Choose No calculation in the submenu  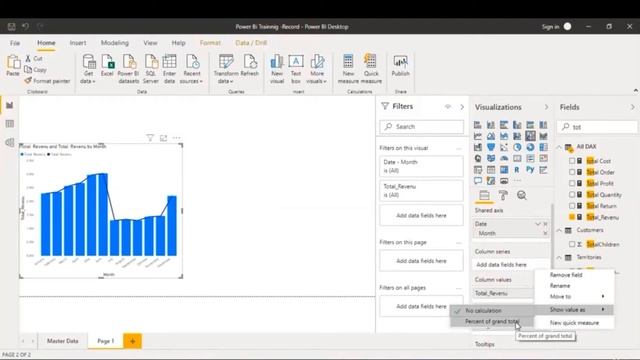491,311
